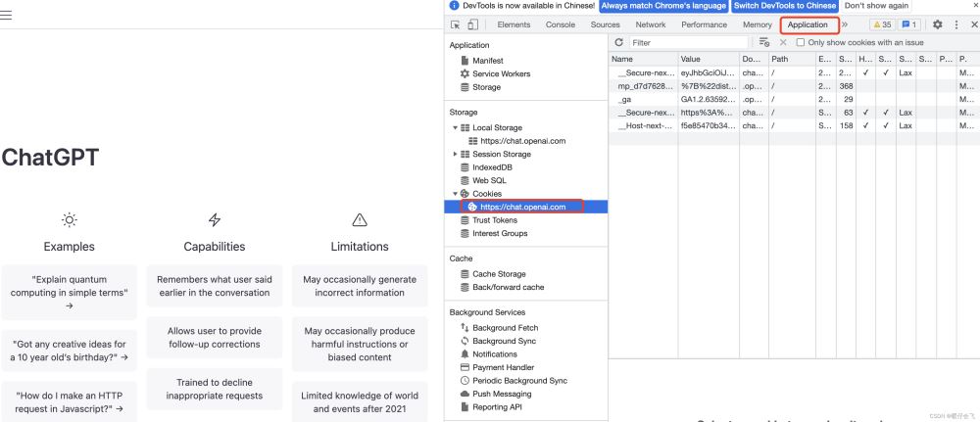
Task: Open DevTools settings gear
Action: pyautogui.click(x=938, y=25)
